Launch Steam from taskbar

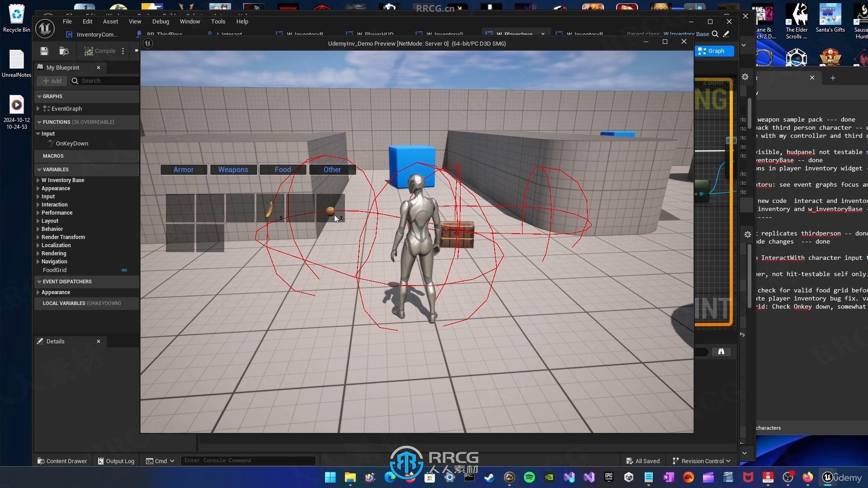490,477
